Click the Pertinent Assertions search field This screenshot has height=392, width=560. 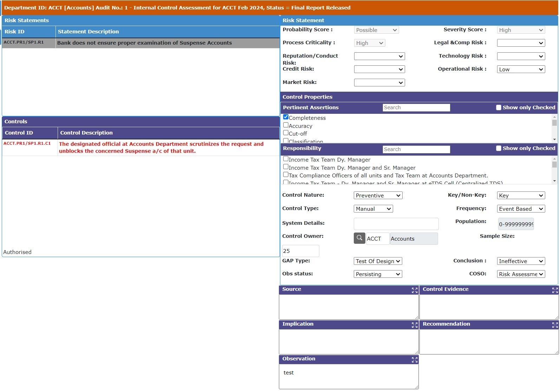click(x=416, y=107)
